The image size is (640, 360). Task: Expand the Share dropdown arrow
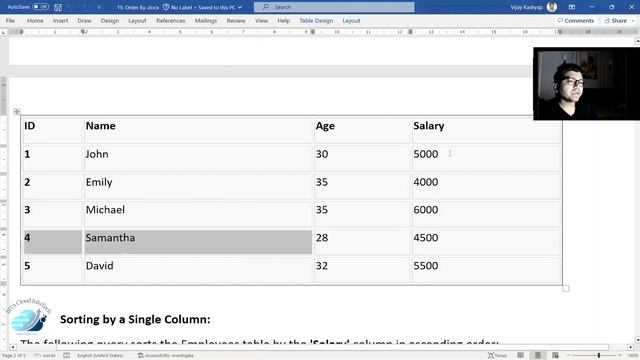633,20
